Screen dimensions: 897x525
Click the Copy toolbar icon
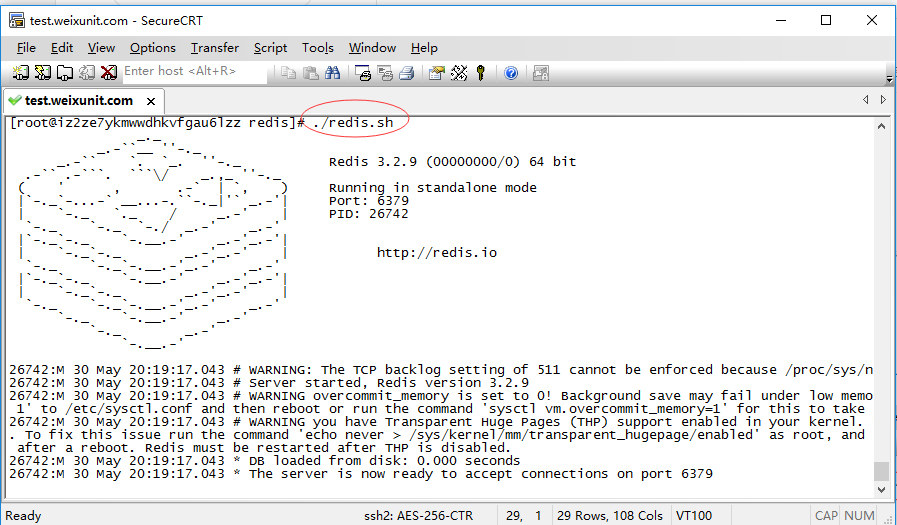(x=289, y=73)
